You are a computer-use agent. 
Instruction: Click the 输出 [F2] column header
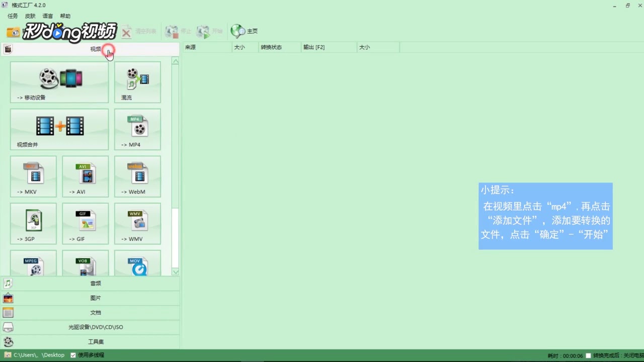tap(329, 47)
